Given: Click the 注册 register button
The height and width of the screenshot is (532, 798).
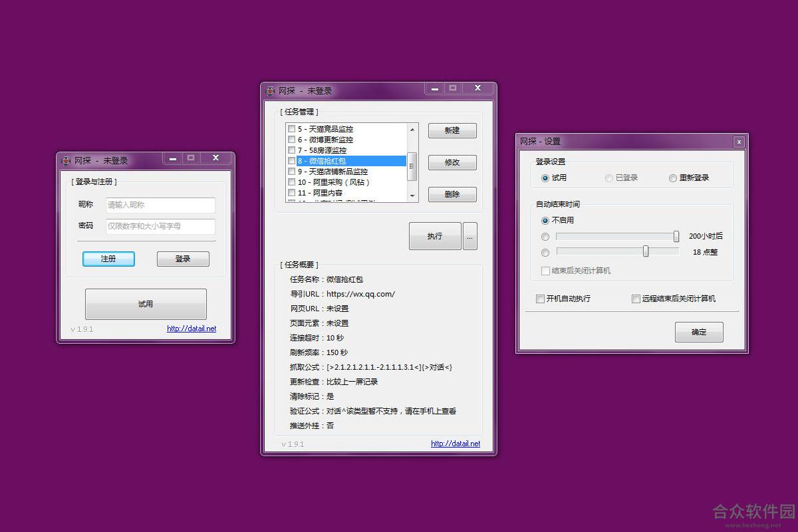Looking at the screenshot, I should click(x=108, y=259).
